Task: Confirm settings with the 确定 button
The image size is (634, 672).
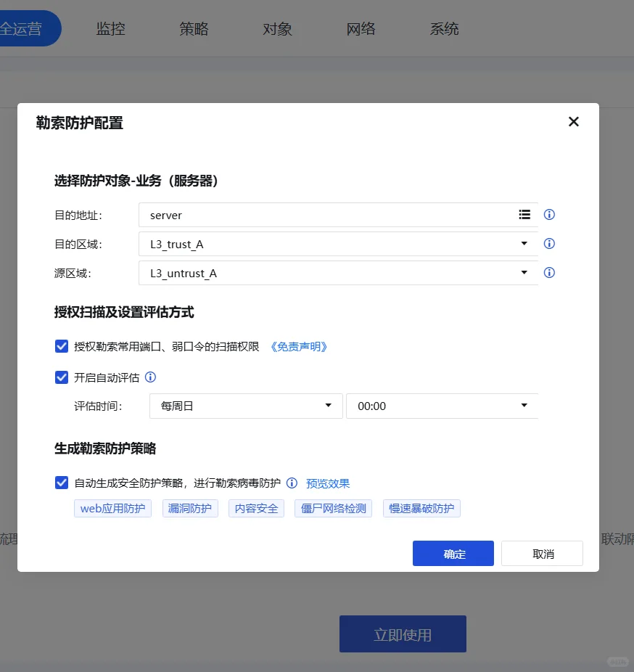Action: (453, 553)
